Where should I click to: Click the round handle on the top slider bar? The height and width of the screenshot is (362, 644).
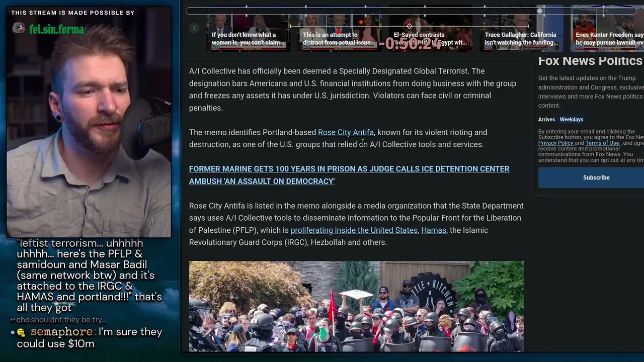pyautogui.click(x=540, y=11)
